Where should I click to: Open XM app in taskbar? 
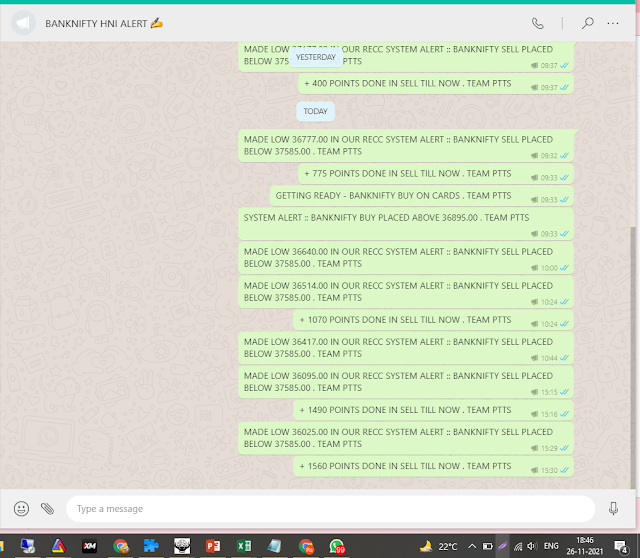point(89,546)
